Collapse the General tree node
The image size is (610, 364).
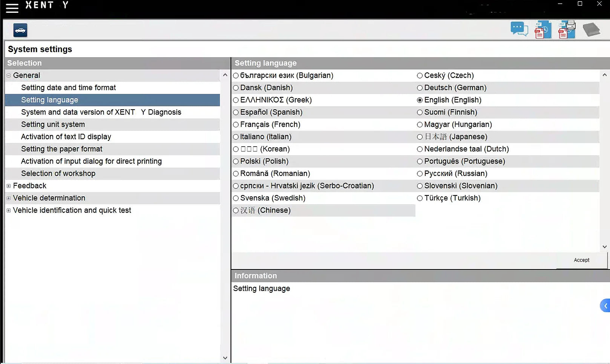tap(9, 75)
